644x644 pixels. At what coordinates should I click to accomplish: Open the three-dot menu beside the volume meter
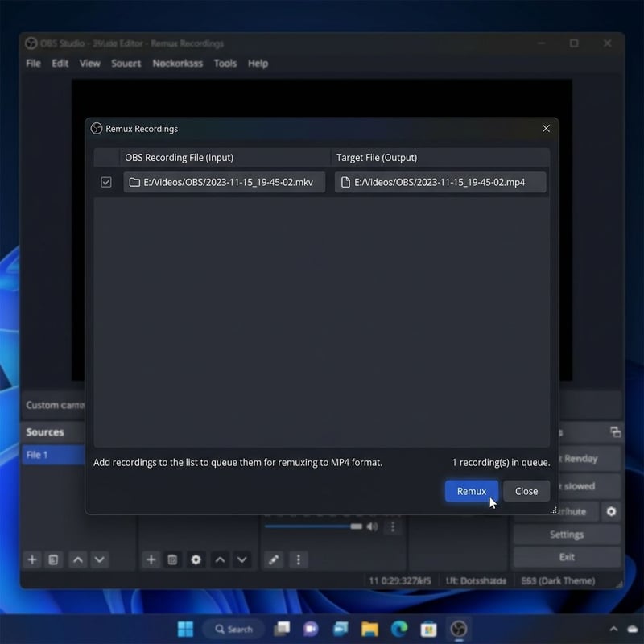tap(392, 526)
